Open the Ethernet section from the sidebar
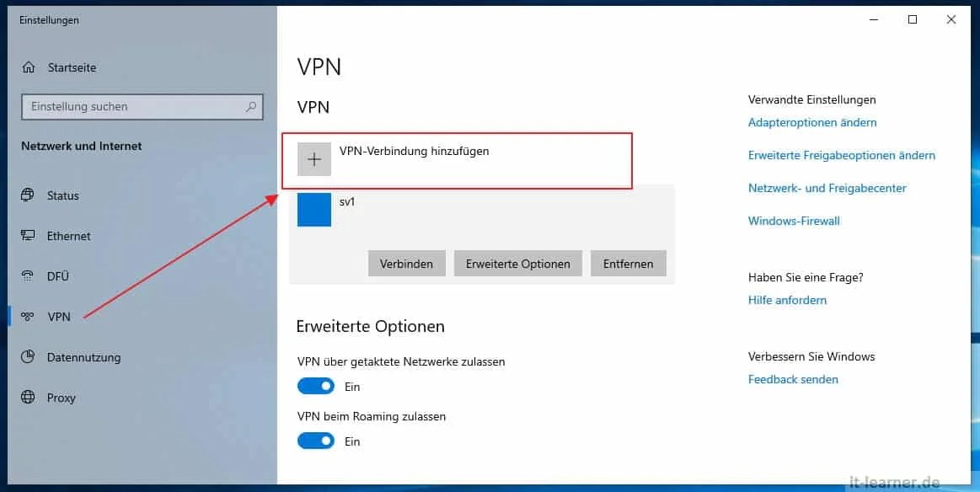Screen dimensions: 980x492 pos(68,236)
